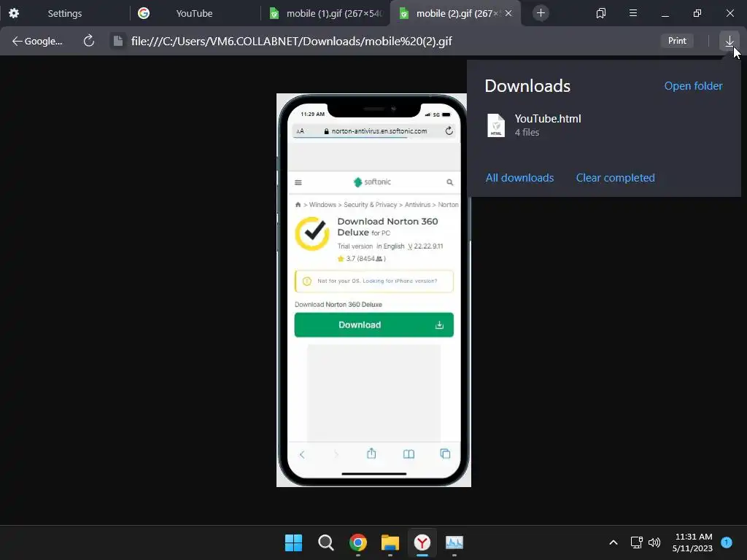Switch to the YouTube tab
Screen dimensions: 747x560
(194, 13)
